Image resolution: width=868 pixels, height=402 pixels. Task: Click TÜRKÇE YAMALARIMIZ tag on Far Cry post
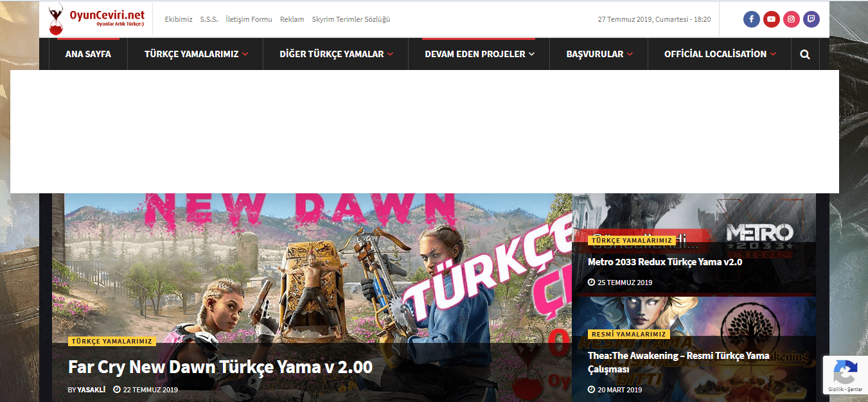(x=112, y=342)
